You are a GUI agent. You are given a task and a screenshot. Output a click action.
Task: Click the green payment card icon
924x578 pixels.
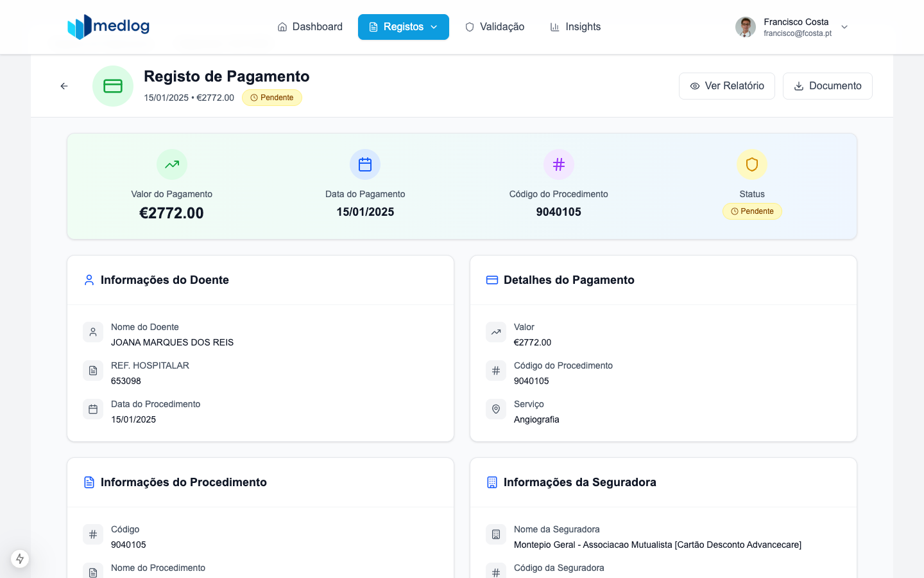point(113,86)
